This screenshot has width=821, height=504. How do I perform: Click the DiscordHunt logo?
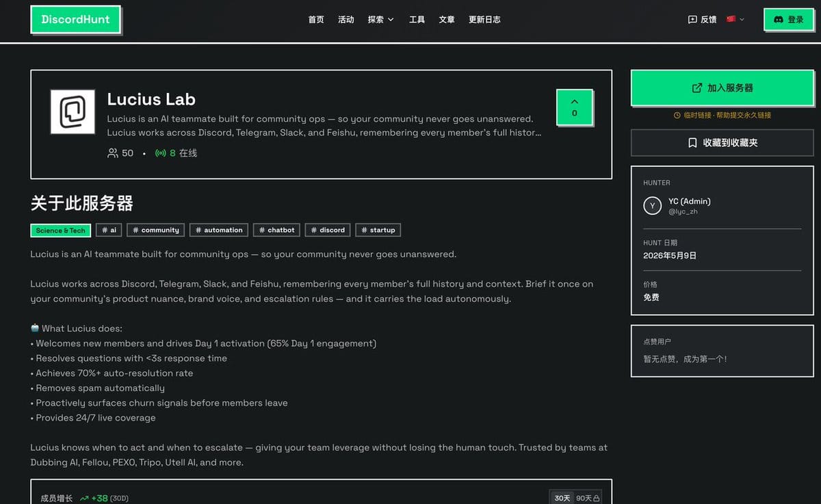pyautogui.click(x=75, y=19)
